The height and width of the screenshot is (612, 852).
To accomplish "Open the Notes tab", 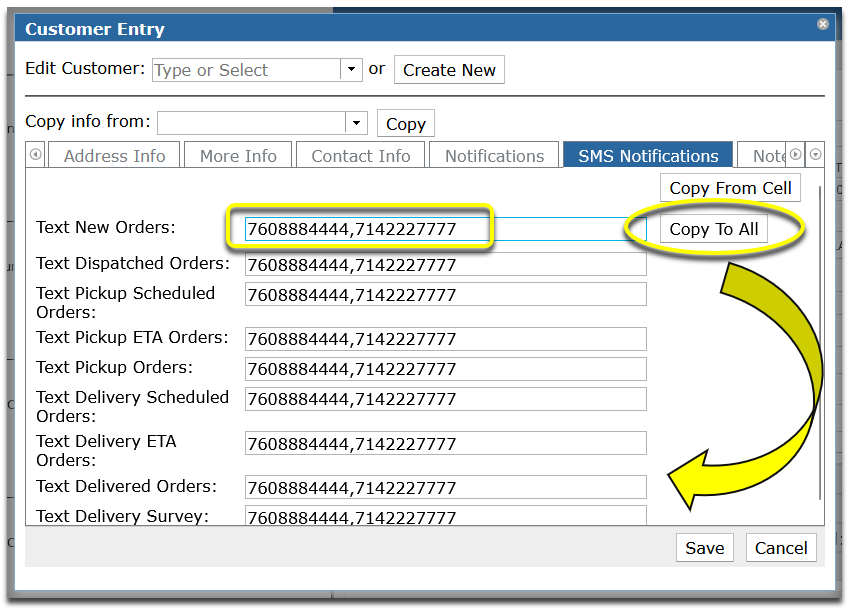I will click(x=766, y=155).
